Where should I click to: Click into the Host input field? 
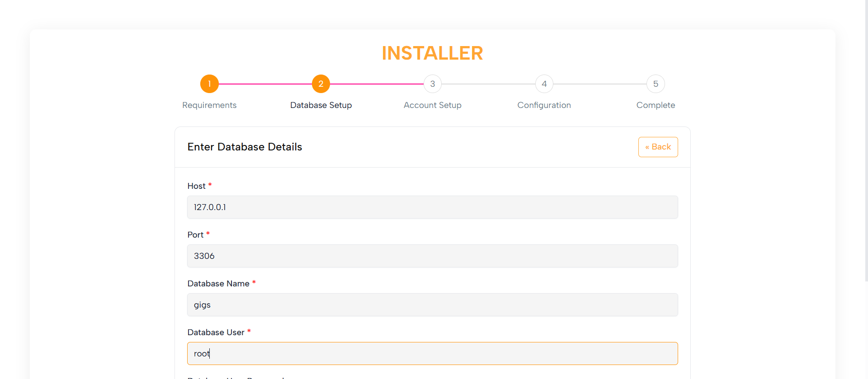(432, 207)
